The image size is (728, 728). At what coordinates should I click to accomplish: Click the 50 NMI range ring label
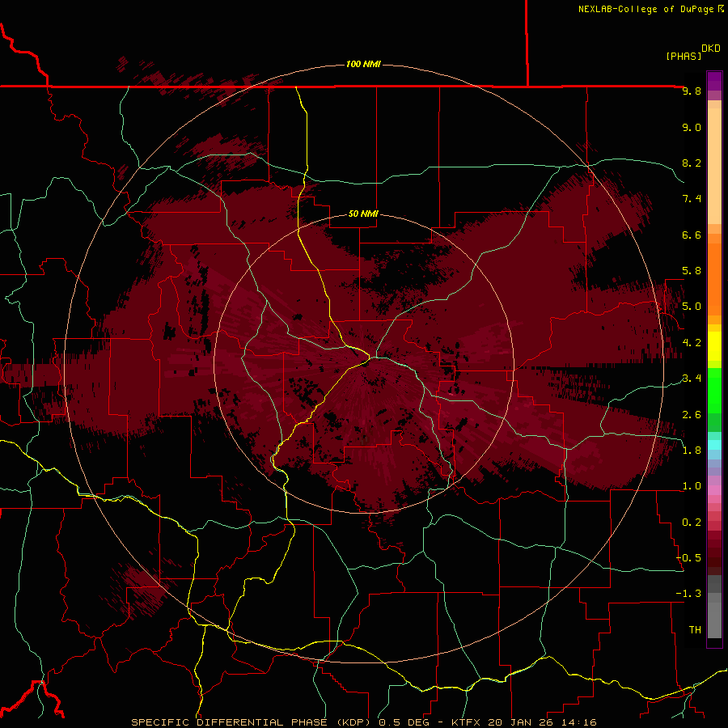tap(363, 214)
